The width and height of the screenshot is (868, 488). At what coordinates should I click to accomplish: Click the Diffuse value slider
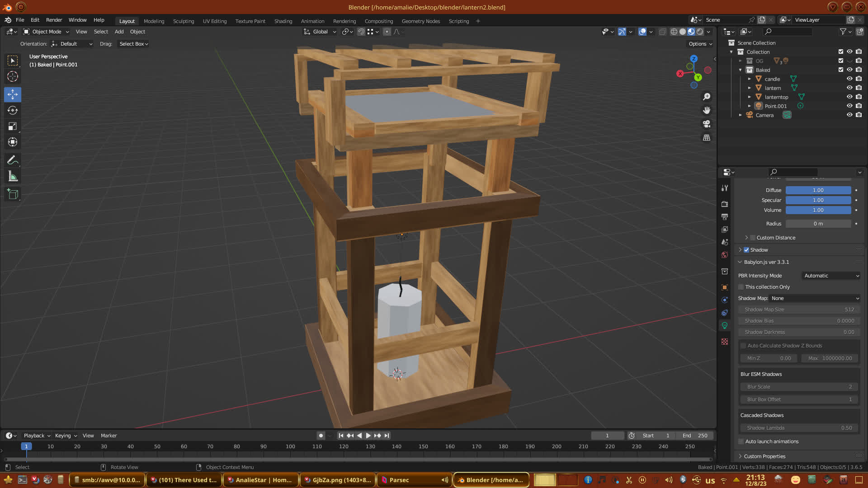pos(818,190)
